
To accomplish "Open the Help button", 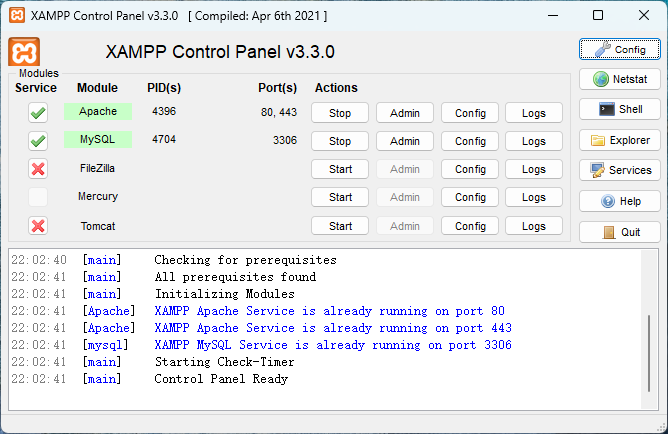I will (619, 201).
